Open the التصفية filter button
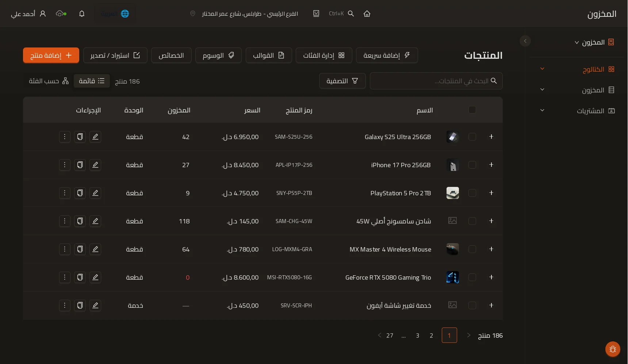The image size is (628, 364). click(342, 81)
